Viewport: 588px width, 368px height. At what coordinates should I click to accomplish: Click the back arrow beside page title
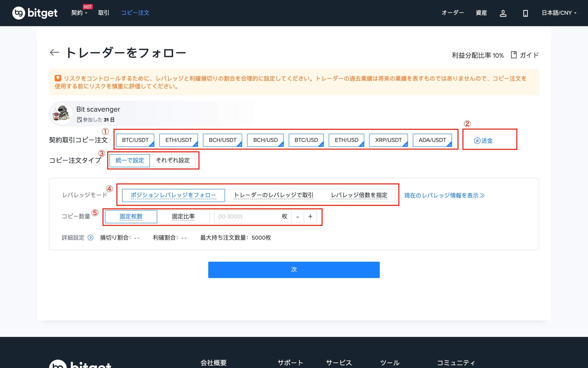pos(54,52)
